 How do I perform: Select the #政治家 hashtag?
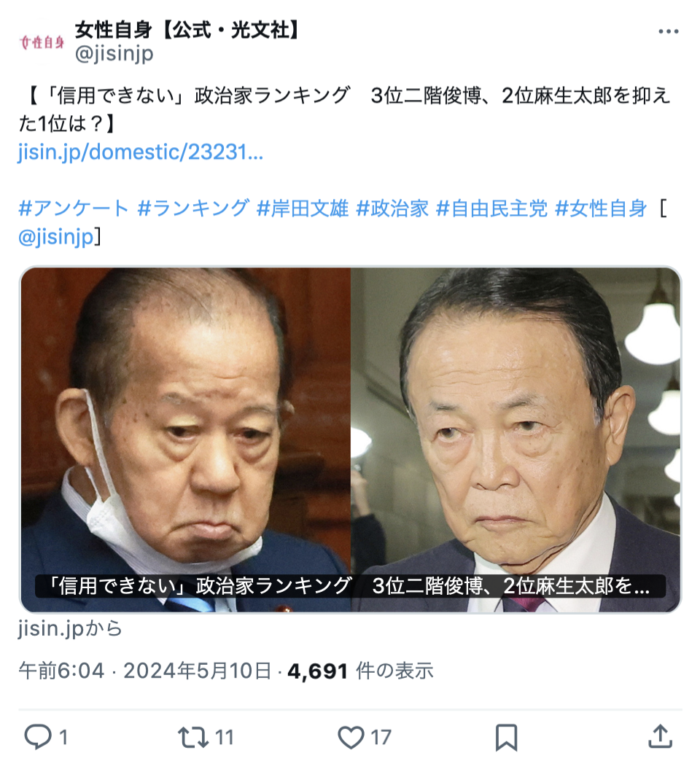393,208
